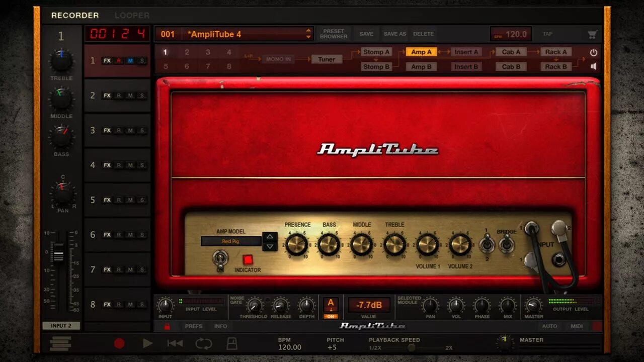Click the SAVE AS button

tap(394, 34)
